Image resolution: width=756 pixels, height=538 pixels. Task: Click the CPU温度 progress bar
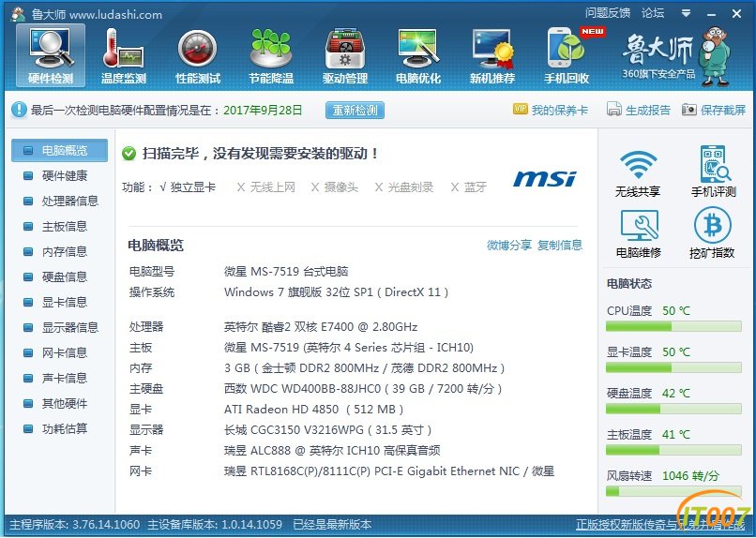tap(673, 327)
